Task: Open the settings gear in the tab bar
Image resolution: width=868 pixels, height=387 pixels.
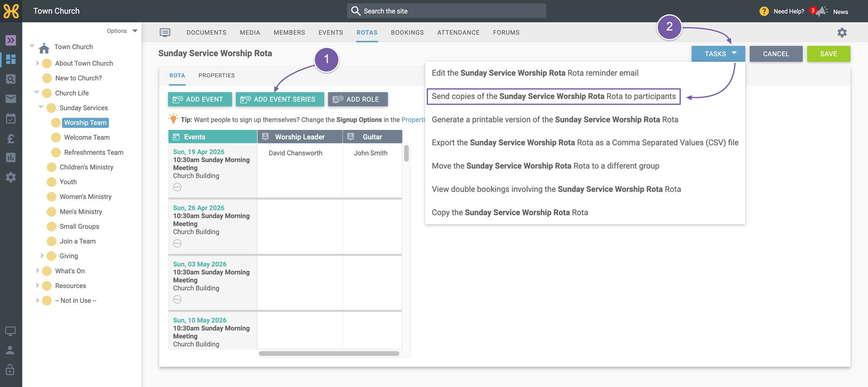Action: click(x=842, y=33)
